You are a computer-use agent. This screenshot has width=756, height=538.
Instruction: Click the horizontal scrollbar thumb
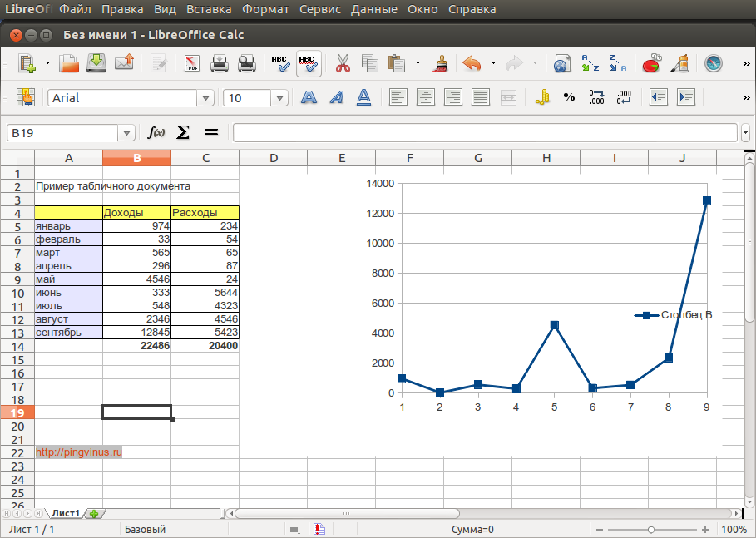click(347, 513)
